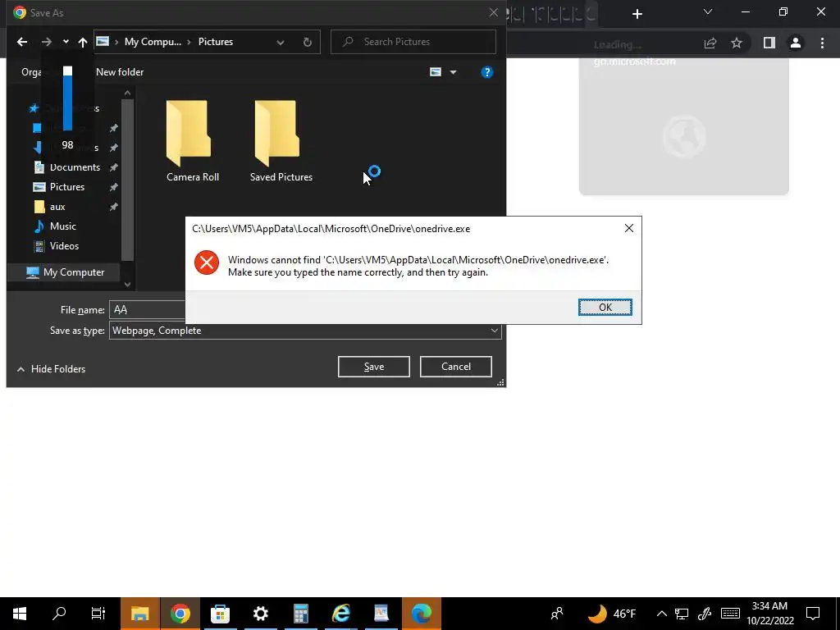Open the view options dropdown arrow
The width and height of the screenshot is (840, 630).
click(x=453, y=72)
